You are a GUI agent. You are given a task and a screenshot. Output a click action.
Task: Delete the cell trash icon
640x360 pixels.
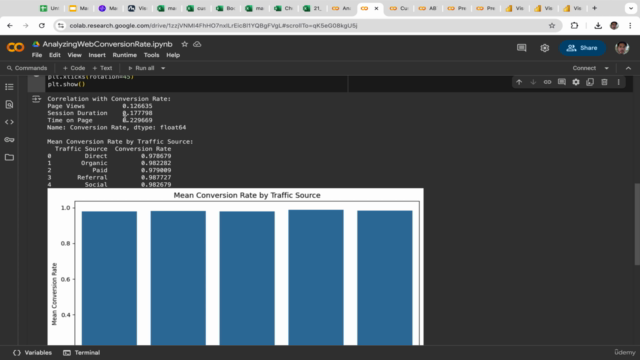coord(604,82)
